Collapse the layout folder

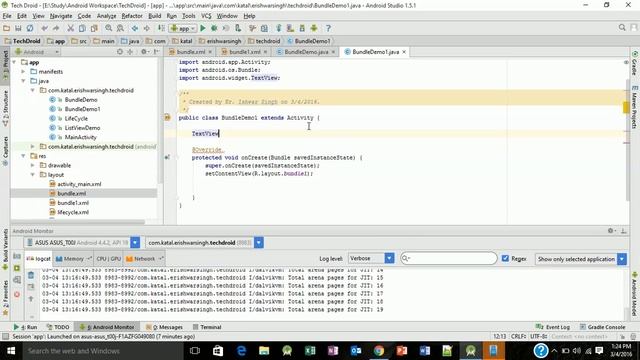(33, 175)
